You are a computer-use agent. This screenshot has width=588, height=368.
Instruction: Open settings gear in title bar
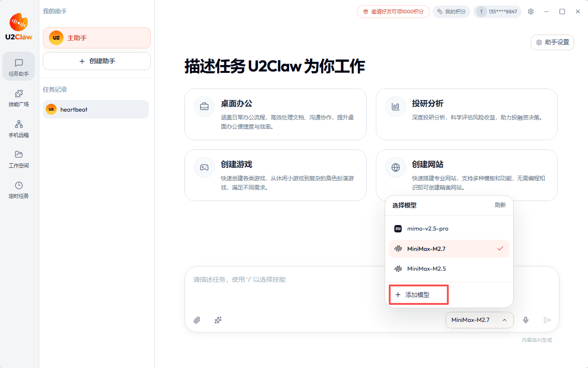pyautogui.click(x=531, y=12)
